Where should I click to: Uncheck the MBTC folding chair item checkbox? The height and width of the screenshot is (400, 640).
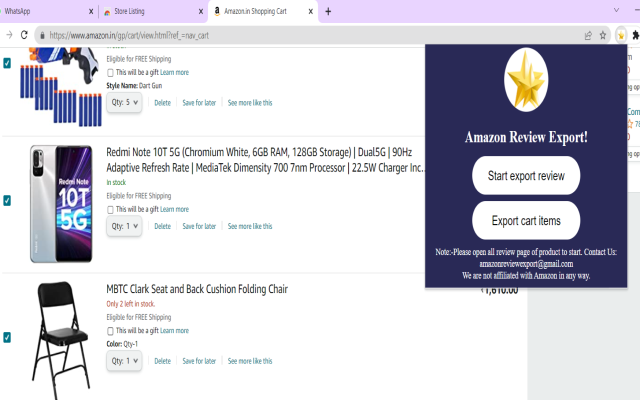(7, 337)
